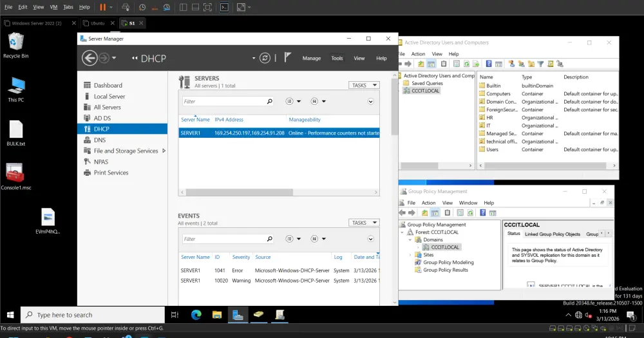Sort events by the Severity column header

coord(241,257)
